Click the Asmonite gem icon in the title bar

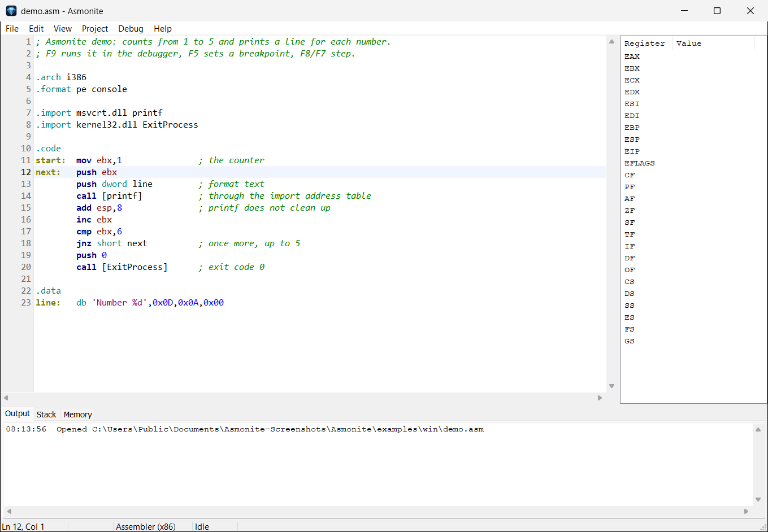pos(11,11)
